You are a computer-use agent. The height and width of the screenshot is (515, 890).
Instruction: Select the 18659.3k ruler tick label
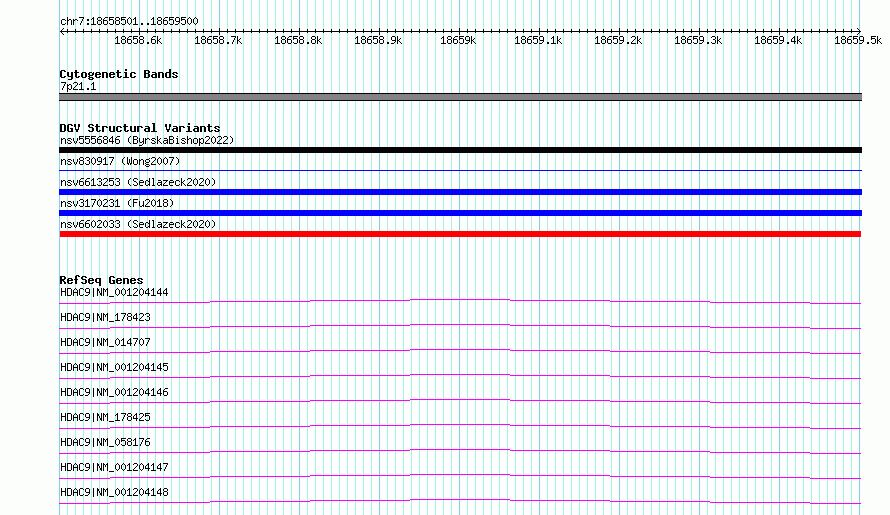coord(698,40)
